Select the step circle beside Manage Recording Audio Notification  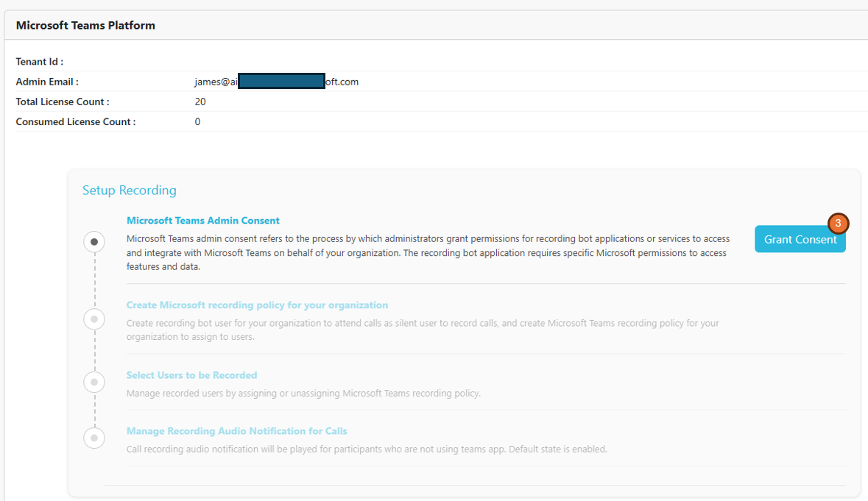(94, 438)
